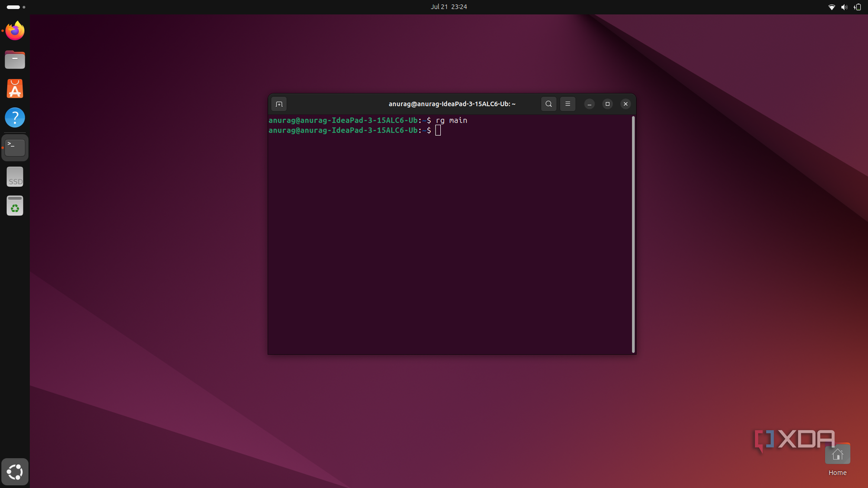Open the terminal hamburger menu

pos(568,104)
